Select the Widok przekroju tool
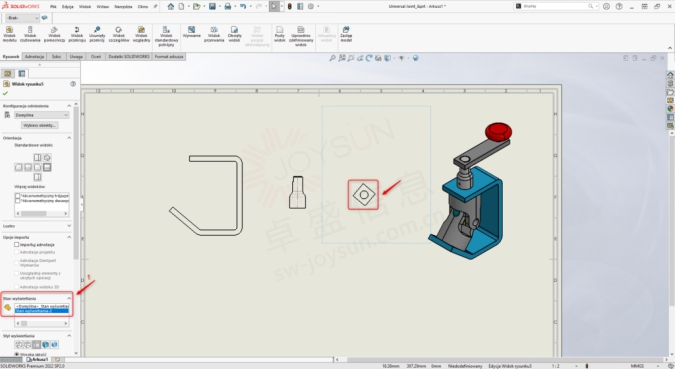 pyautogui.click(x=77, y=34)
